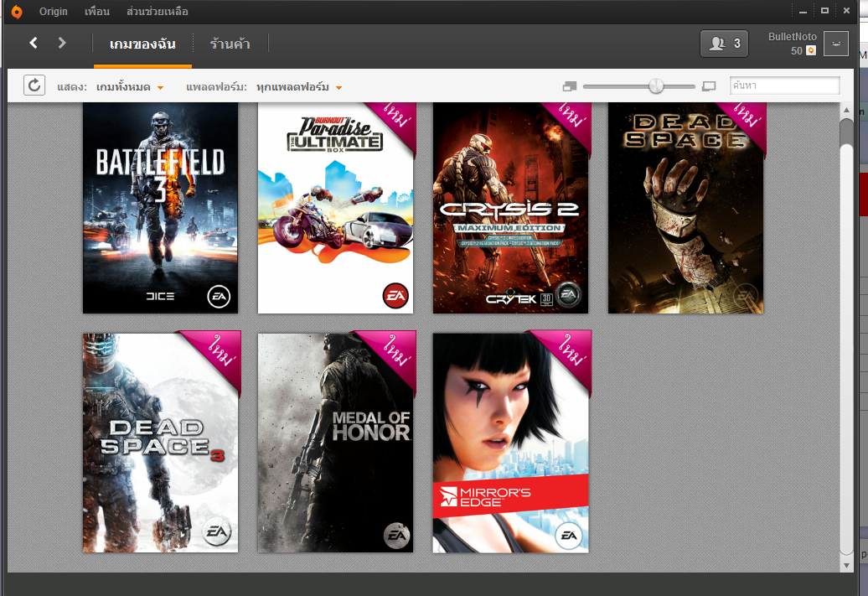Screen dimensions: 868x596
Task: Open the user avatar box
Action: click(836, 44)
